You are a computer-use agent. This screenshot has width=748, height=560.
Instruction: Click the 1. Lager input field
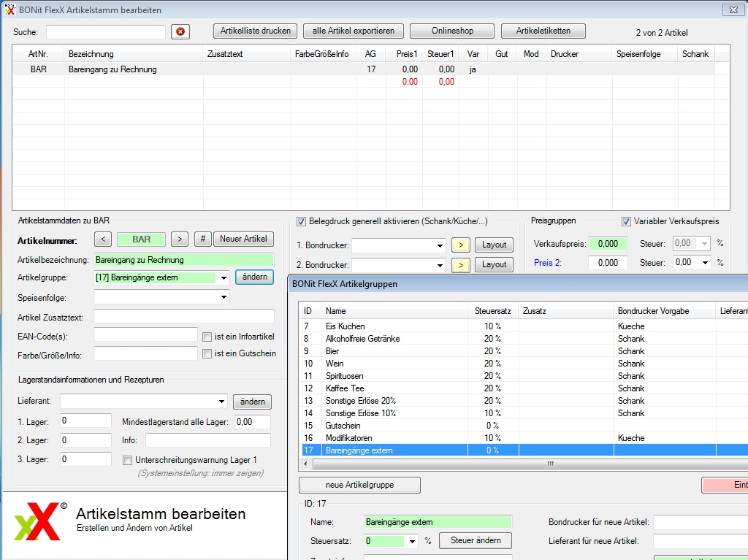pos(86,421)
